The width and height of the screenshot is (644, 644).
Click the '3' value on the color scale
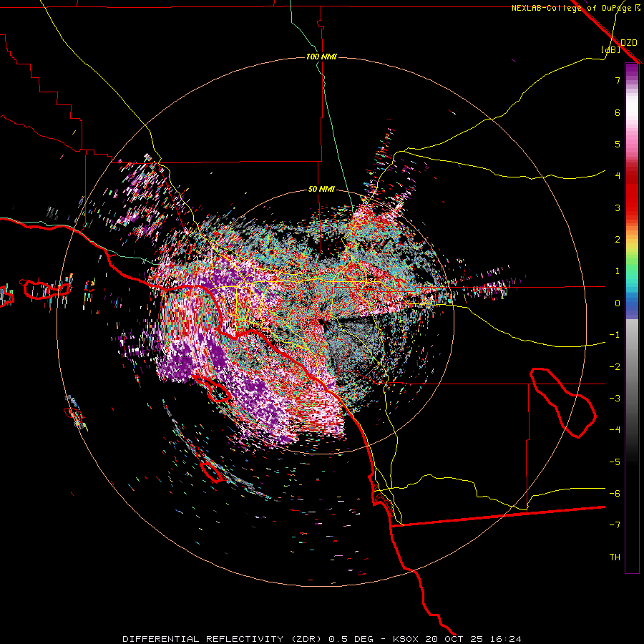tap(618, 208)
